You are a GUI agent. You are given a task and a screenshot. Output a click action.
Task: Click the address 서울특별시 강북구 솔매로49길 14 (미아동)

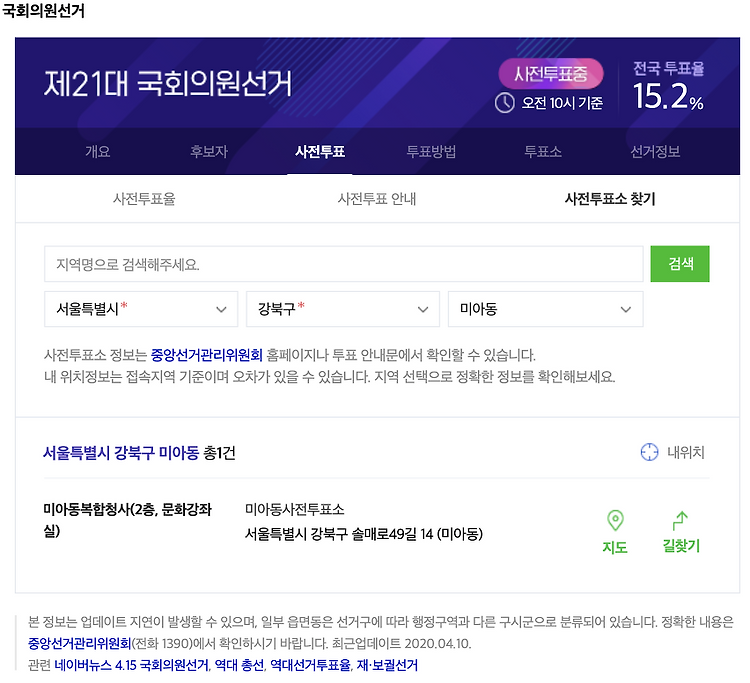[364, 534]
